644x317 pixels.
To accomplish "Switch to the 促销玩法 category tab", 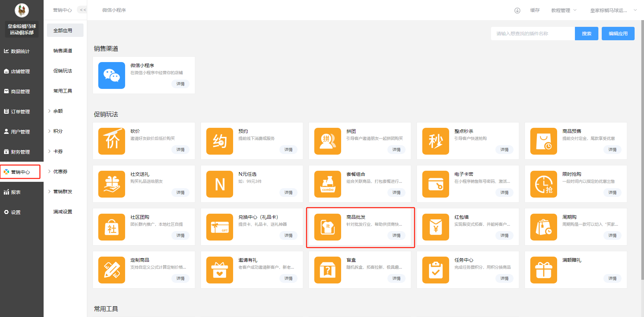I will (63, 71).
